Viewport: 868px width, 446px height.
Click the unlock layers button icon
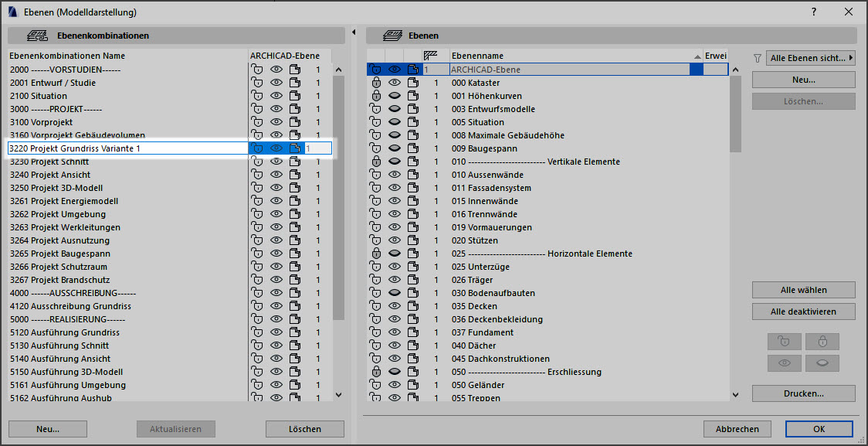click(785, 342)
